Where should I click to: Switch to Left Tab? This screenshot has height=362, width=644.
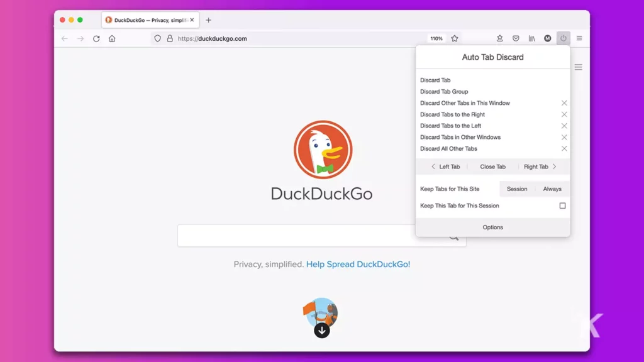446,167
